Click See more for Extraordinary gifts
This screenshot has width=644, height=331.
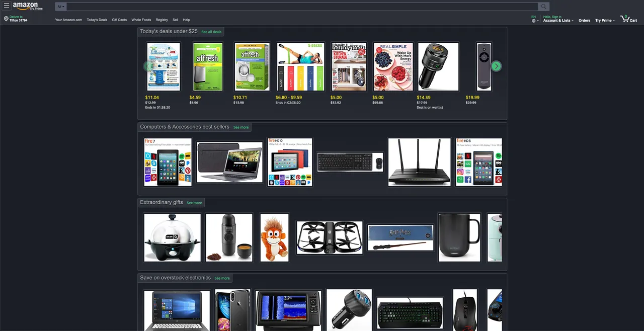(194, 203)
